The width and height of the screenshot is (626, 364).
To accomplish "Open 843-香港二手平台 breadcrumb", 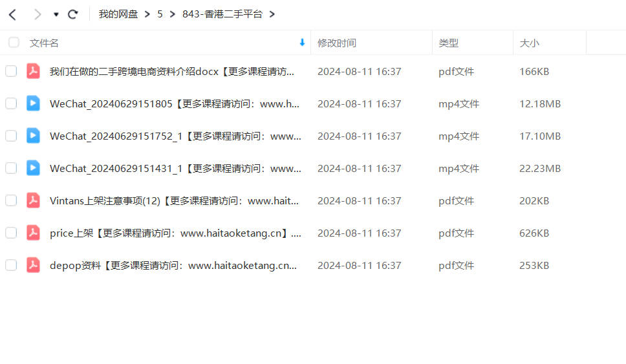I will point(222,14).
